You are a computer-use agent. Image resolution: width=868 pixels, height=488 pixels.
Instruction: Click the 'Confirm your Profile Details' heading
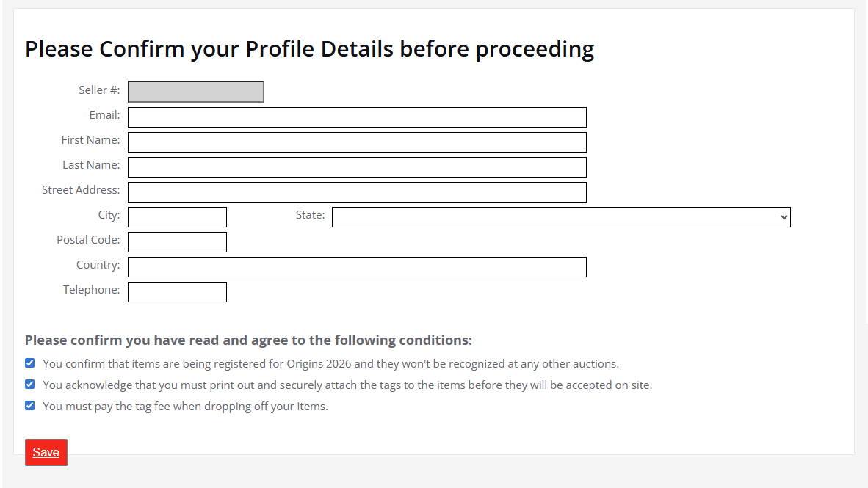tap(309, 49)
